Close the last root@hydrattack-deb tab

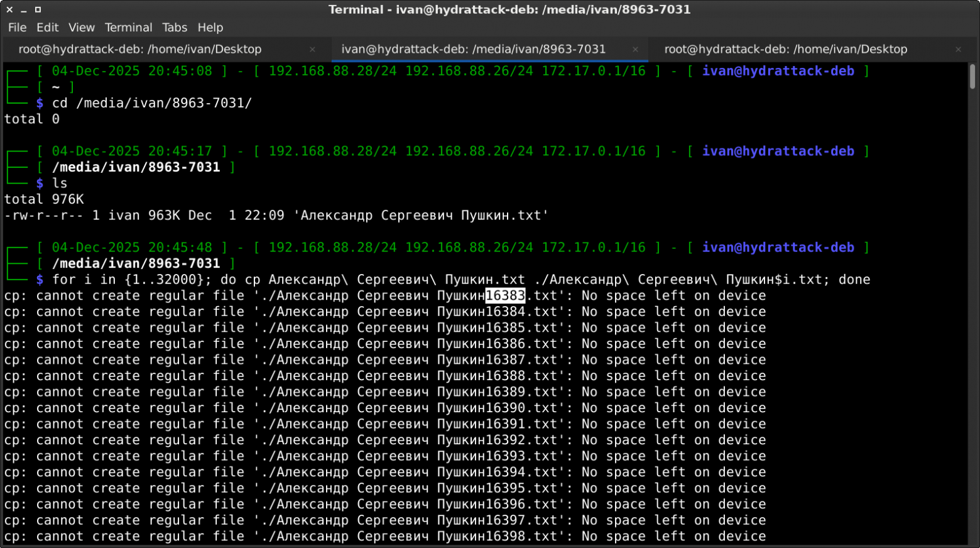pos(958,50)
